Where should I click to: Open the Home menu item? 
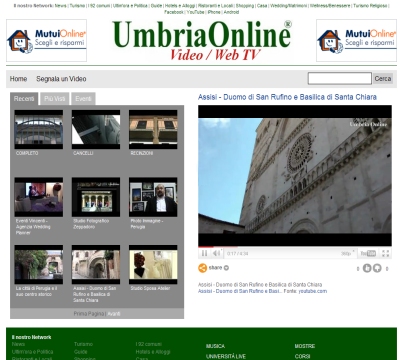[x=18, y=79]
